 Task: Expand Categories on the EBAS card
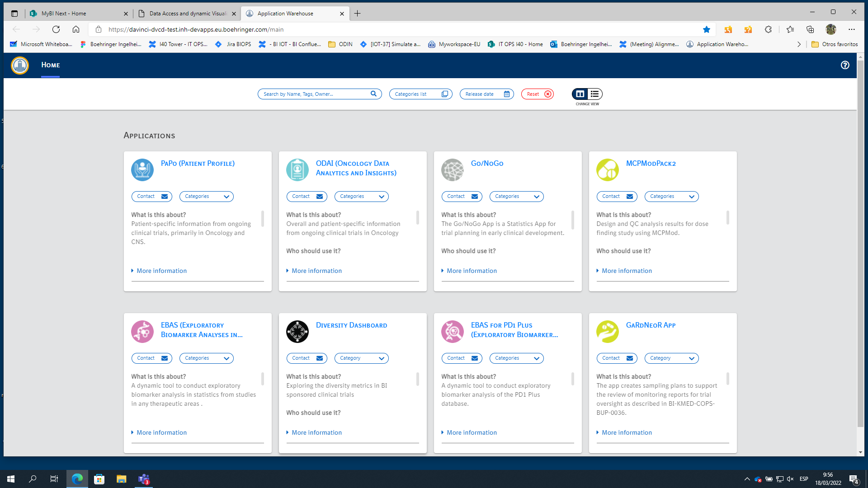tap(206, 358)
